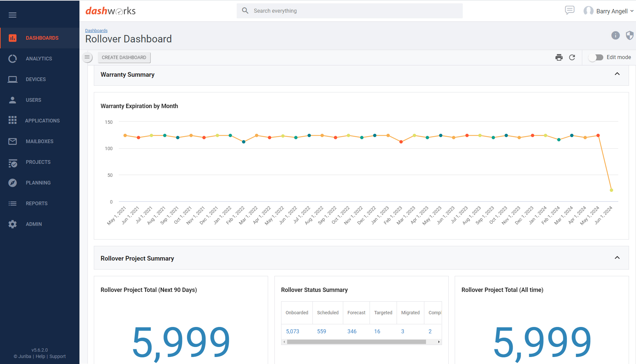Collapse the Warranty Summary section
This screenshot has height=364, width=636.
tap(617, 74)
